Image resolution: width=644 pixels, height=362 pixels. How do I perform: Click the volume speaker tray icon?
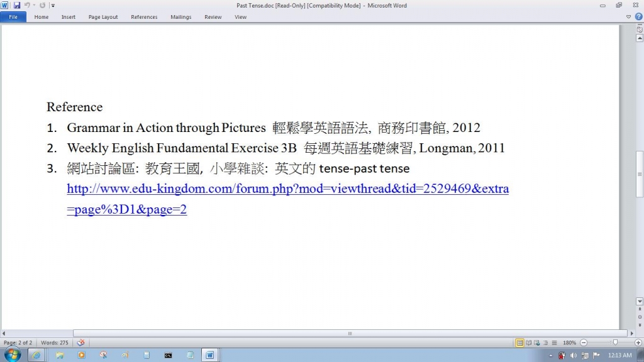pyautogui.click(x=574, y=356)
